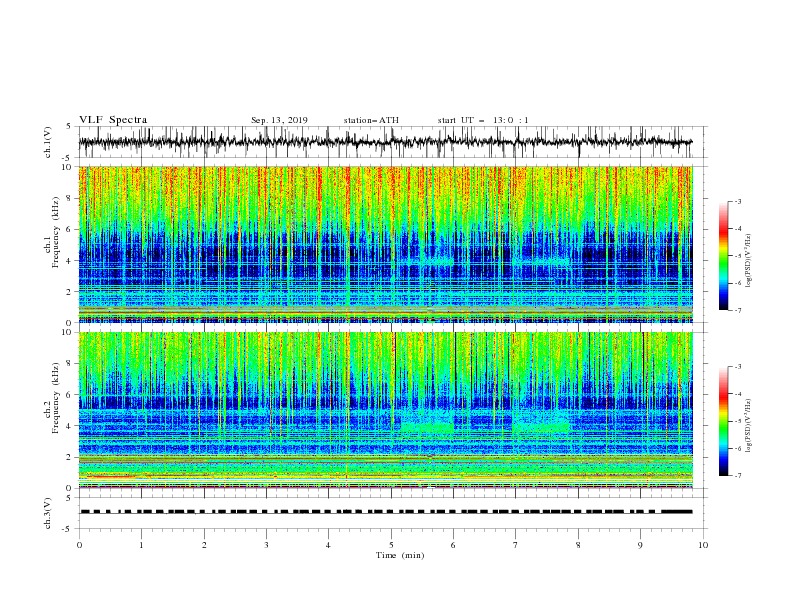Click the date 'Sep. 13, 2019'
The height and width of the screenshot is (612, 792).
pos(279,120)
